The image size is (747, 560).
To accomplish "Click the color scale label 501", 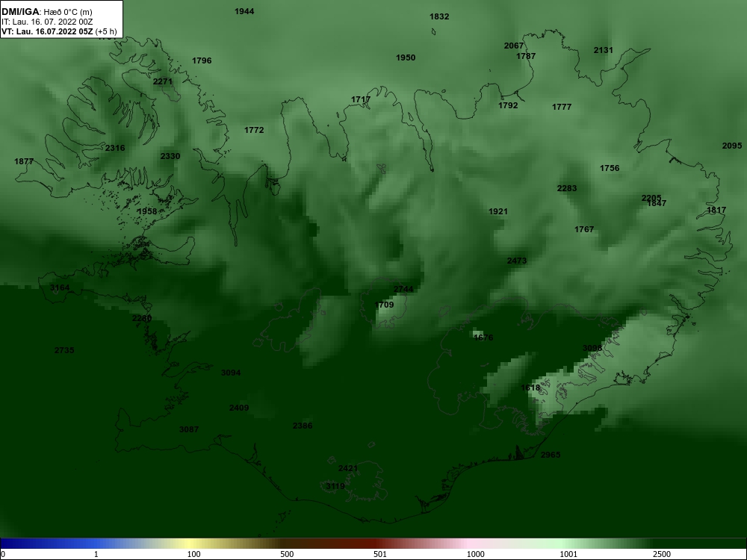I will coord(380,554).
